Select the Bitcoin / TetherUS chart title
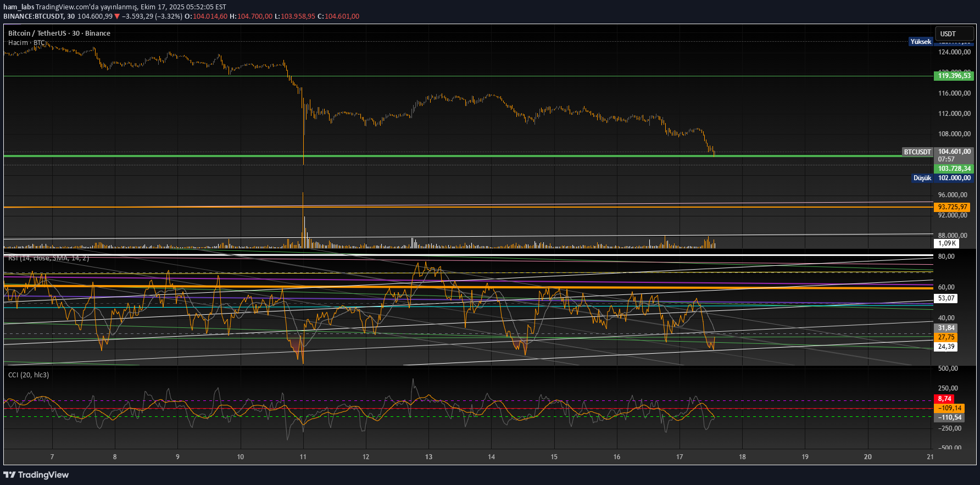980x485 pixels. click(x=59, y=34)
